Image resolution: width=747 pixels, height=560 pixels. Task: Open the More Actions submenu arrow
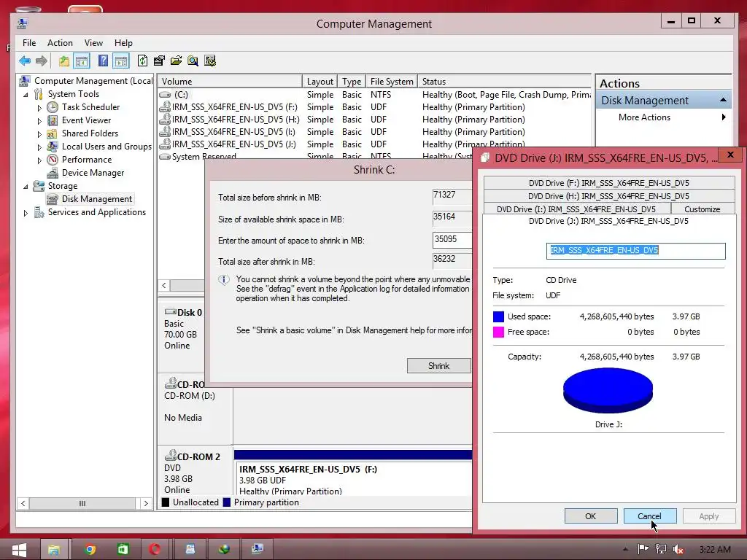pyautogui.click(x=724, y=117)
